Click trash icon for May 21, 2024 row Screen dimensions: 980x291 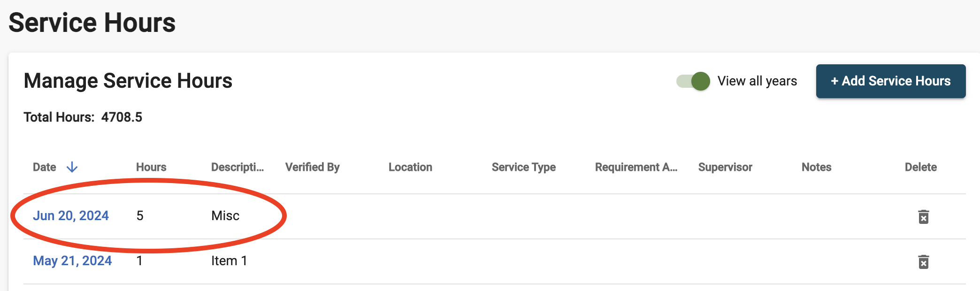pos(923,261)
